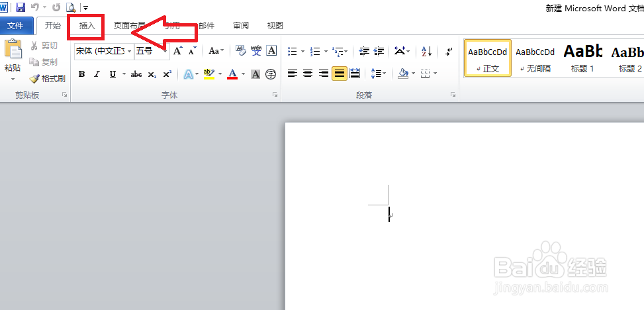This screenshot has height=310, width=644.
Task: Expand the Paste options arrow below 粘贴
Action: [13, 79]
